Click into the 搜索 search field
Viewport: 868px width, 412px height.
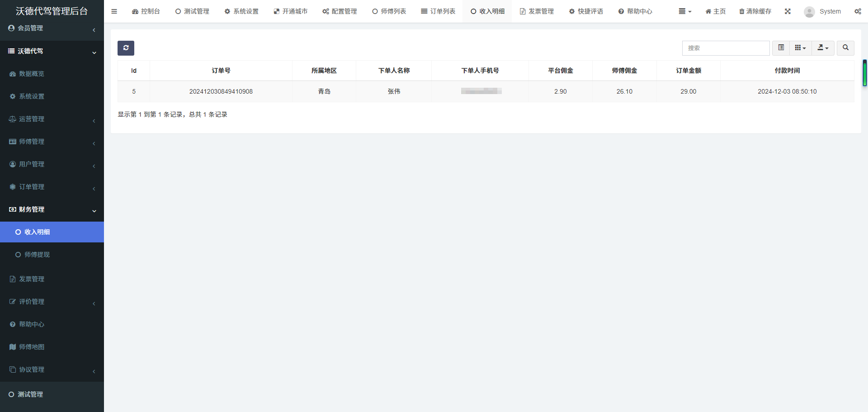726,48
